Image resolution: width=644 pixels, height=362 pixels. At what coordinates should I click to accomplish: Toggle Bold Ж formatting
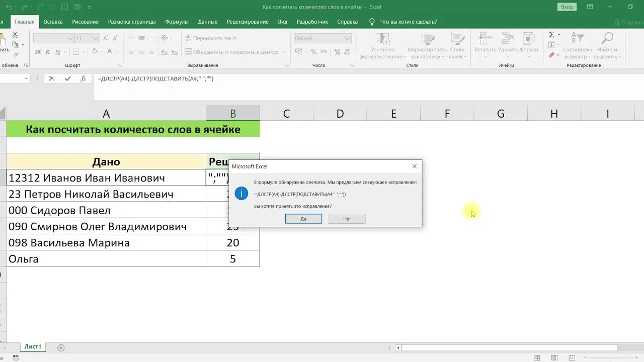pos(38,52)
